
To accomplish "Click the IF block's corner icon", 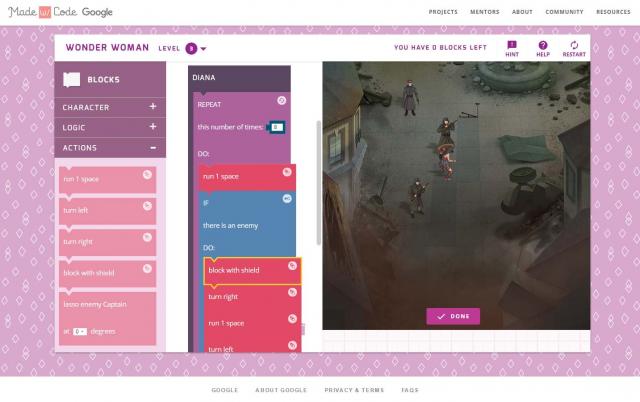I will point(286,199).
